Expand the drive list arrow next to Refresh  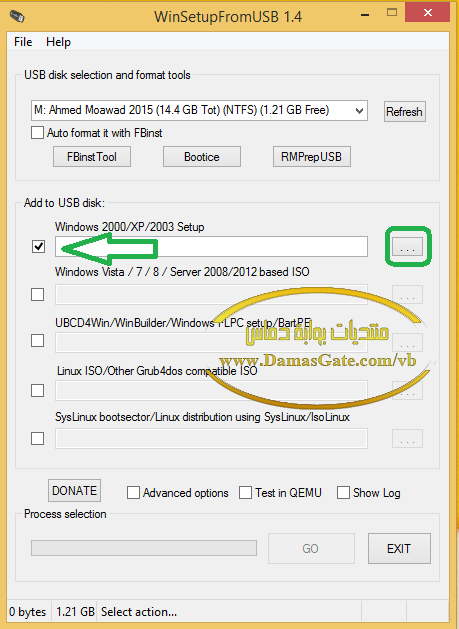click(359, 111)
